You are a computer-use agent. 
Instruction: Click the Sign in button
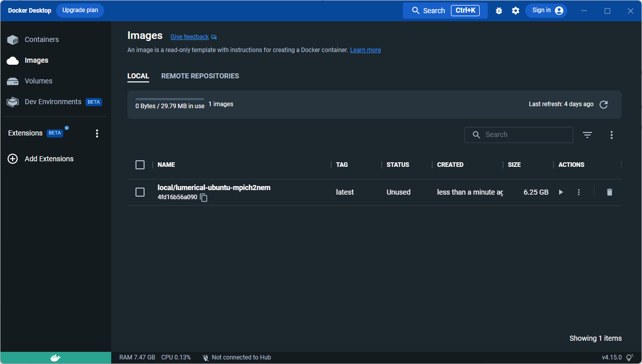click(546, 11)
